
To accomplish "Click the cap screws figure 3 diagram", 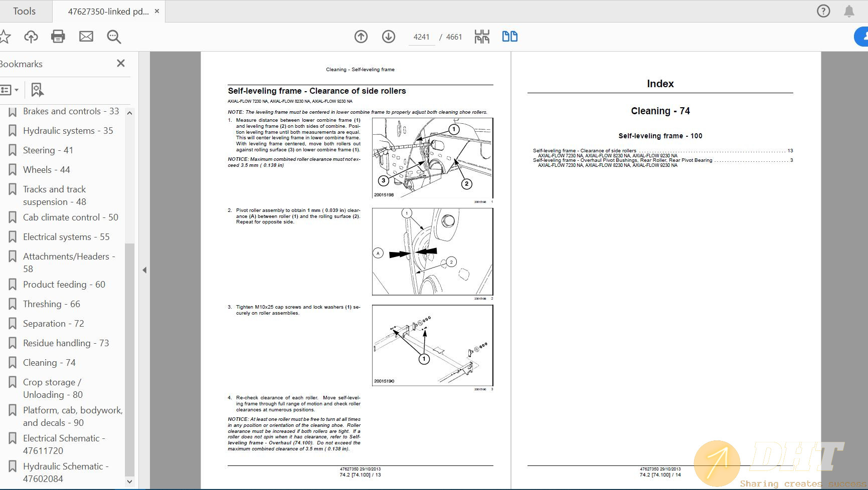I will (x=433, y=345).
